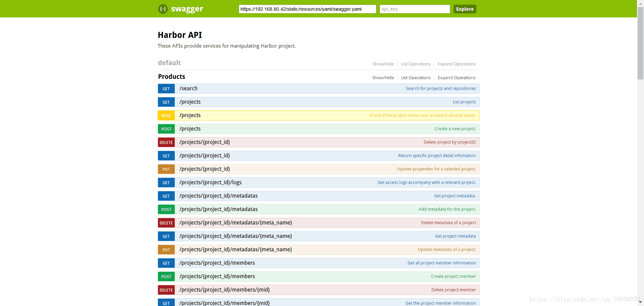The image size is (644, 306).
Task: Open 'Search for projects and repositories' description
Action: pyautogui.click(x=441, y=89)
